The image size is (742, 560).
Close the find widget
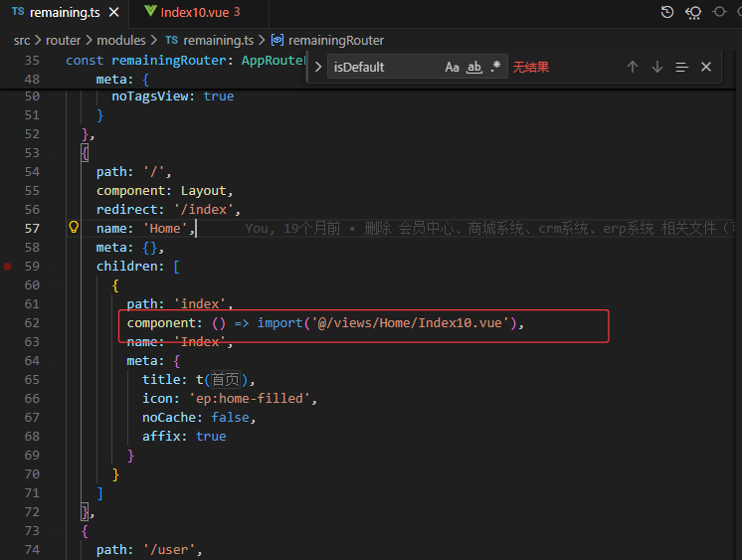706,67
